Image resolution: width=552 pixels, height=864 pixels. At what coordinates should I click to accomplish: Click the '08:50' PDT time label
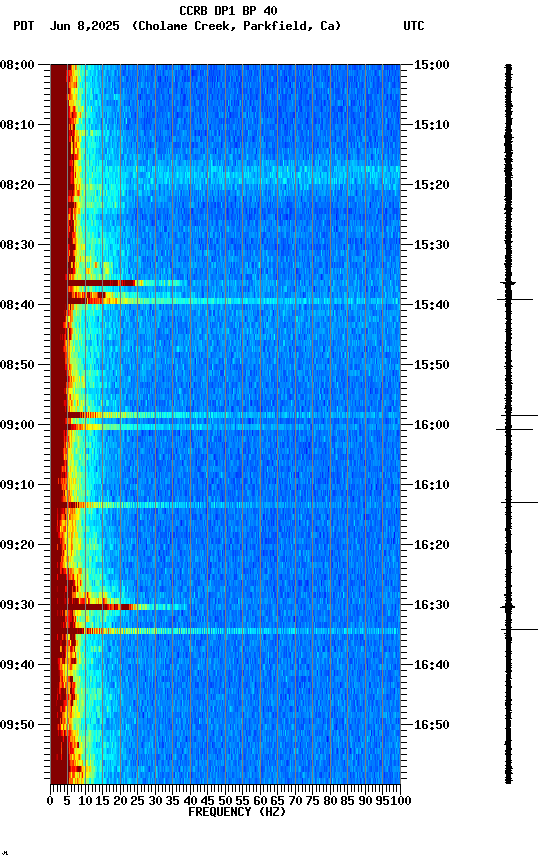[x=17, y=365]
